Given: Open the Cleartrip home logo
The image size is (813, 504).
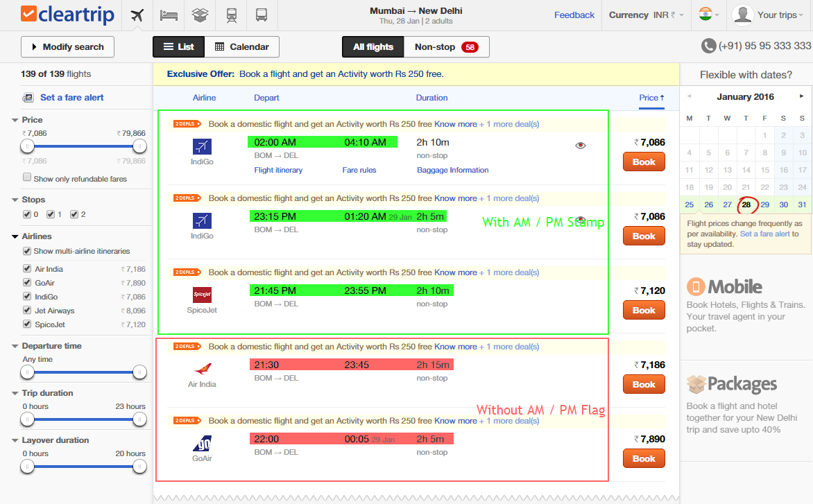Looking at the screenshot, I should 67,14.
